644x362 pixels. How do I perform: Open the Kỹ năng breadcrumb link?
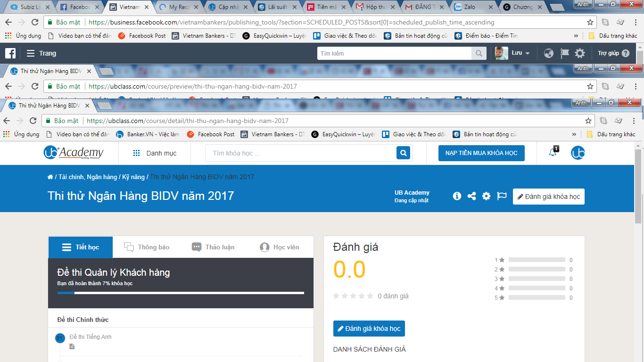click(133, 177)
